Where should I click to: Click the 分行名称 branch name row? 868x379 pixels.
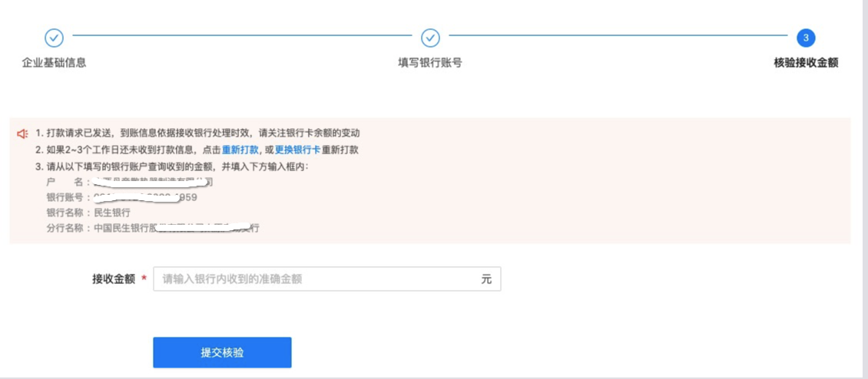point(152,229)
